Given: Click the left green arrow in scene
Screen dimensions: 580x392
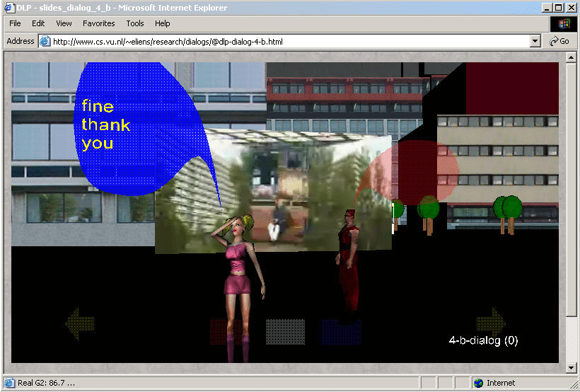Looking at the screenshot, I should [x=80, y=324].
